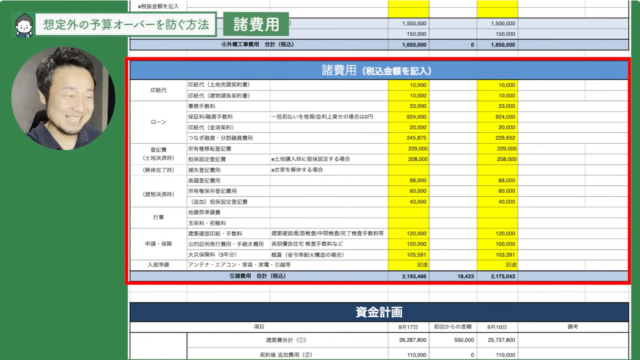640x360 pixels.
Task: Click the green 諸費用 label tag
Action: click(x=256, y=24)
